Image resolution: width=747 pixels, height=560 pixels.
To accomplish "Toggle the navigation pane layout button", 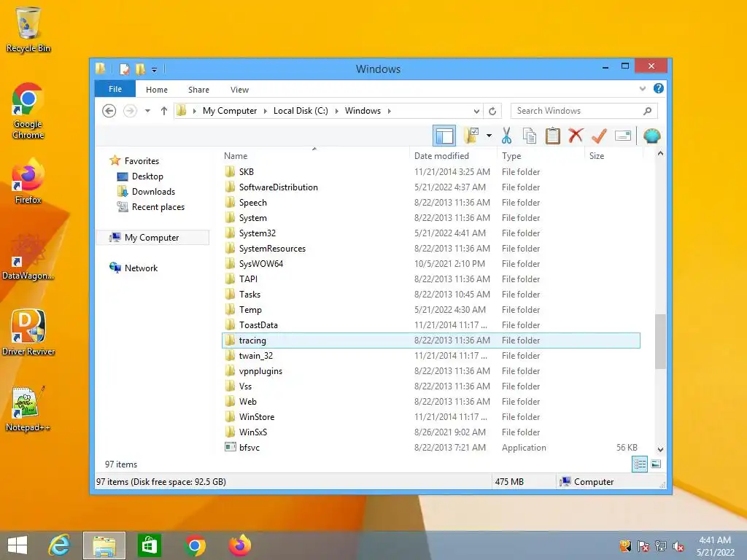I will point(444,136).
